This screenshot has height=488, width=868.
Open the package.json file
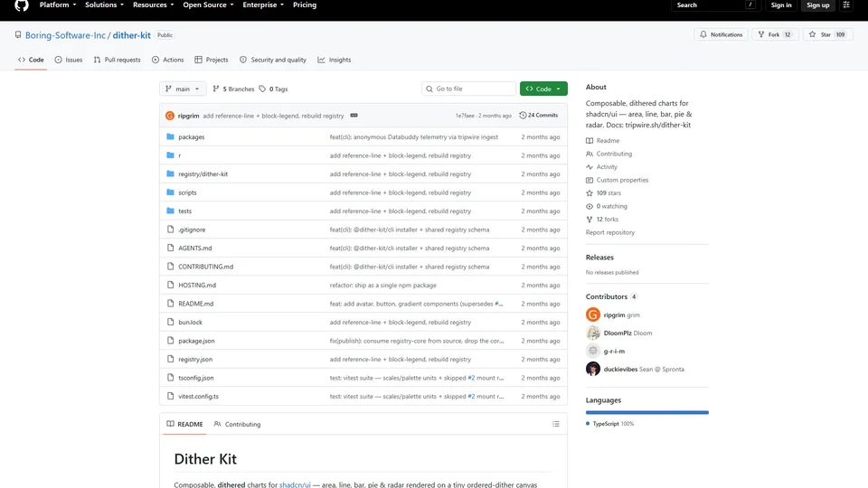(x=196, y=341)
